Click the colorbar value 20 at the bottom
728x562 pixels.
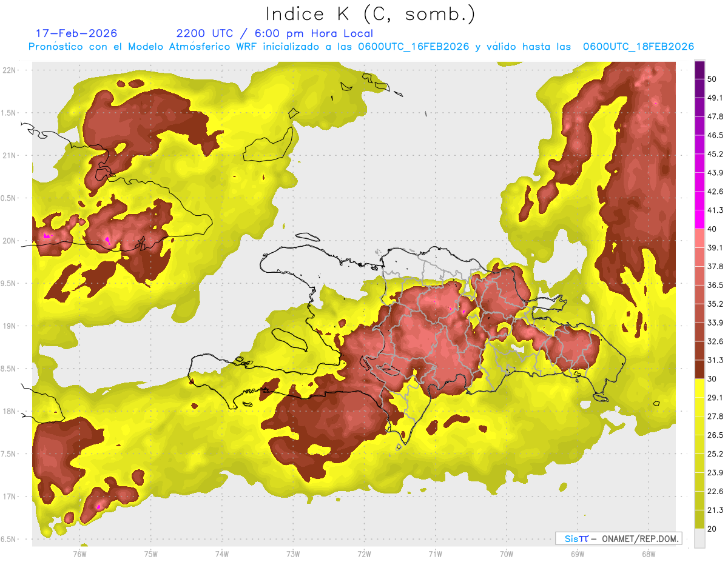[x=712, y=529]
